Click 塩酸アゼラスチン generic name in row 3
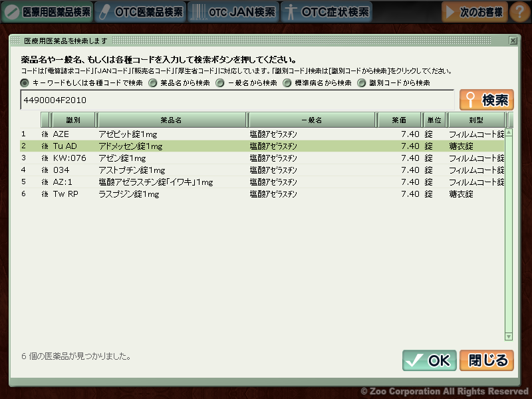This screenshot has width=532, height=399. tap(273, 158)
